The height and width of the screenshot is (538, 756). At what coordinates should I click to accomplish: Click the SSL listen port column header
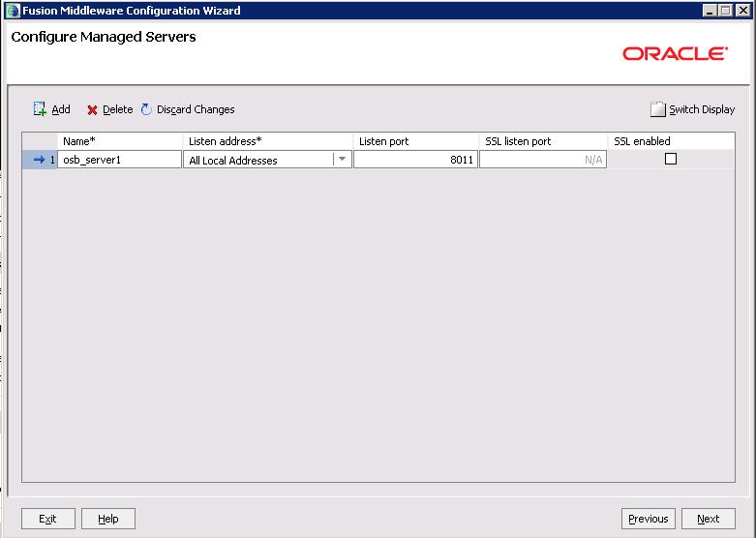543,141
